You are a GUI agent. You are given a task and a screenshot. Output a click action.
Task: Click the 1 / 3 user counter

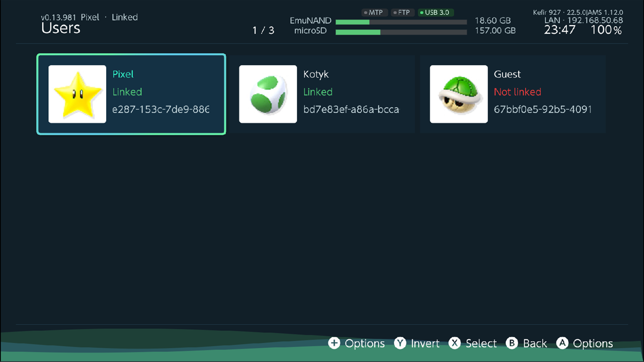pyautogui.click(x=264, y=31)
